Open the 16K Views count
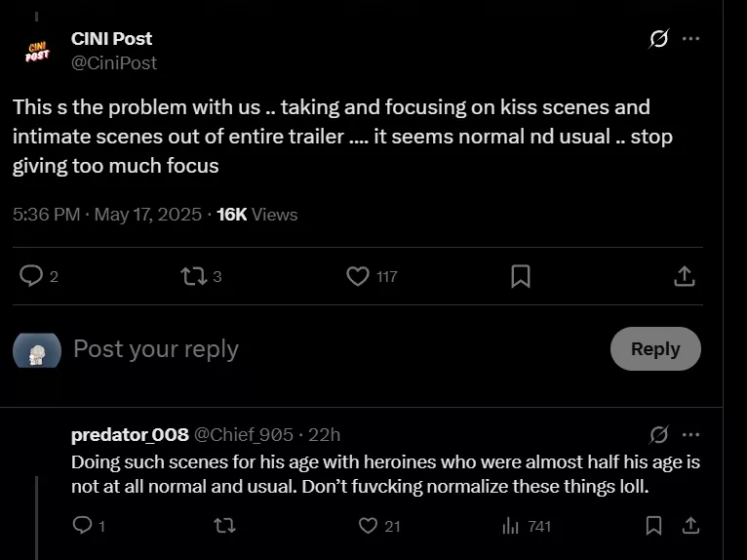This screenshot has height=560, width=747. (x=257, y=215)
